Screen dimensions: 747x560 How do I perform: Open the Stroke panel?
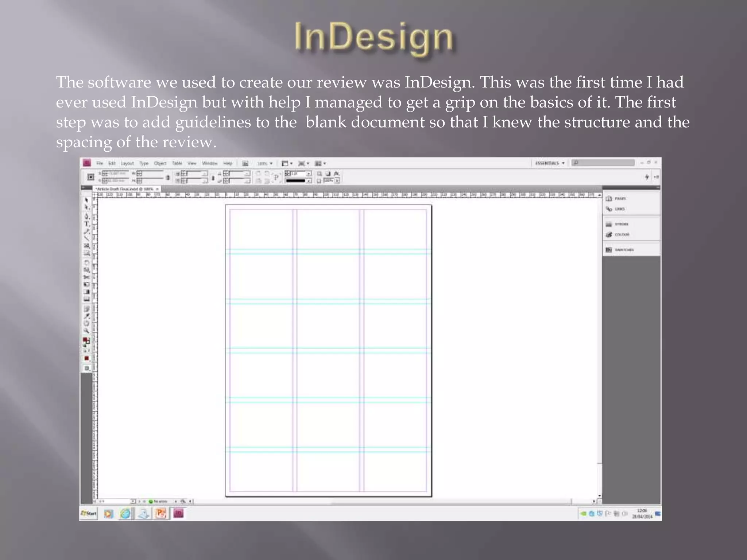(x=621, y=224)
